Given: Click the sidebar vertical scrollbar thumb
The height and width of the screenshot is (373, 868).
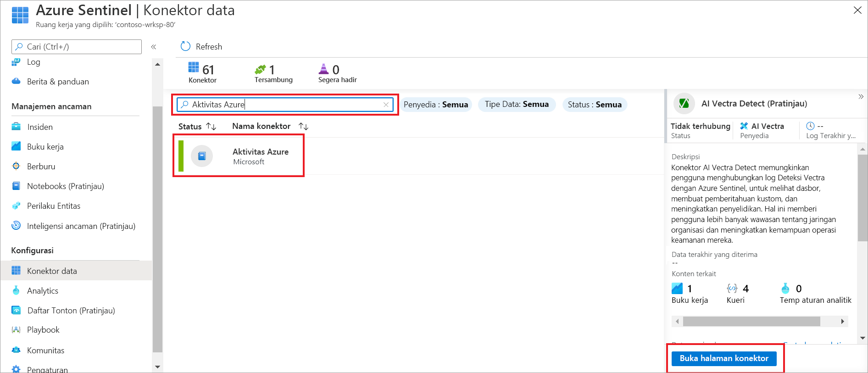Looking at the screenshot, I should point(157,229).
